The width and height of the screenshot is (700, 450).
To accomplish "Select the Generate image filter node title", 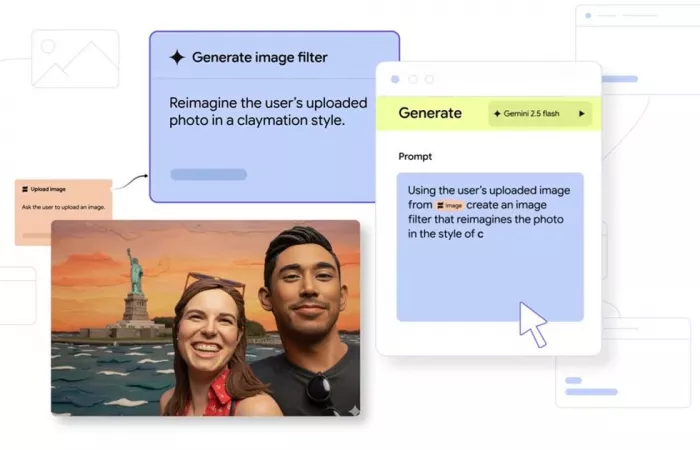I will [x=259, y=58].
